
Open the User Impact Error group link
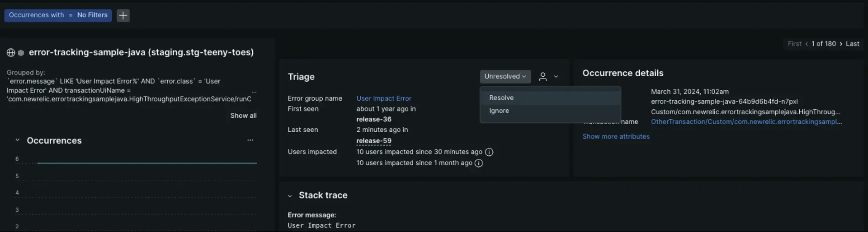384,98
